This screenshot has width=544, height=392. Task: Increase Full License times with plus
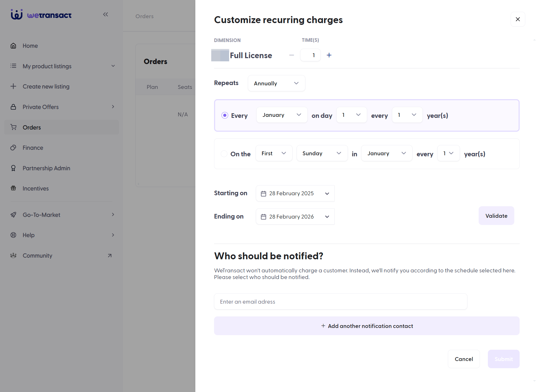point(329,55)
